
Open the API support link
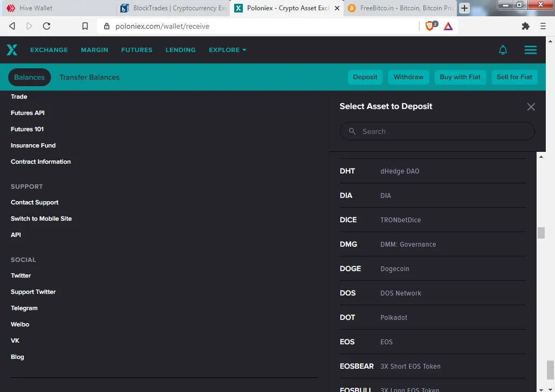16,235
